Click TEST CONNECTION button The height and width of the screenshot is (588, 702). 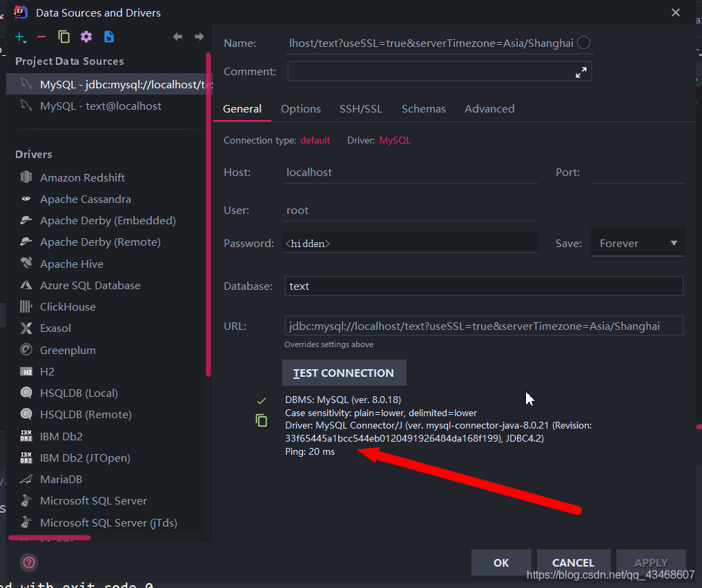tap(344, 373)
